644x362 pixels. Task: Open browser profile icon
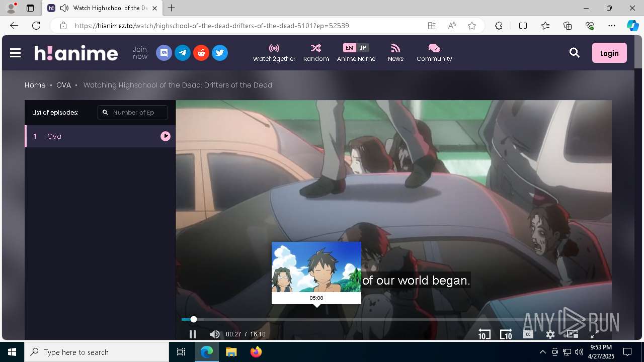(11, 8)
